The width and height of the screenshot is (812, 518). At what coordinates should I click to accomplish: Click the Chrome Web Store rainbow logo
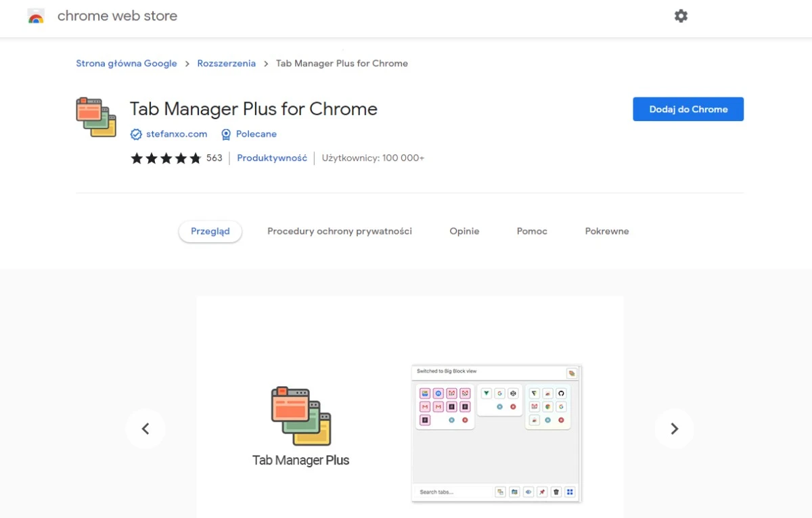click(x=36, y=17)
